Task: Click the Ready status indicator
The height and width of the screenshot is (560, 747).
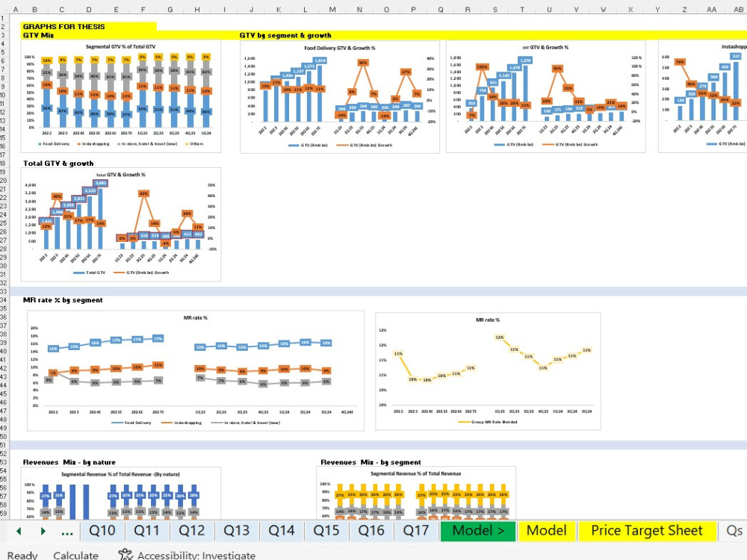Action: click(22, 556)
